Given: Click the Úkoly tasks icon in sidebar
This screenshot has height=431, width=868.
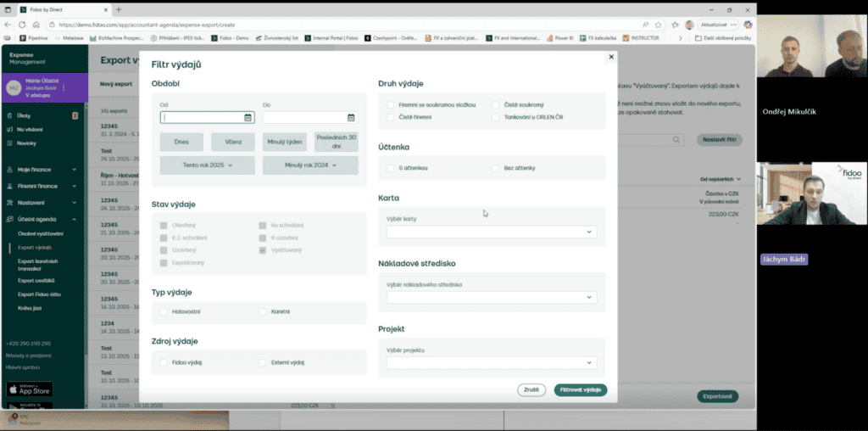Looking at the screenshot, I should click(10, 115).
